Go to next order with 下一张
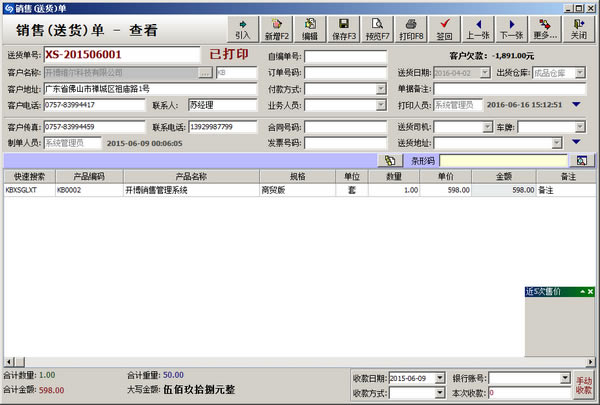This screenshot has width=600, height=405. tap(511, 28)
